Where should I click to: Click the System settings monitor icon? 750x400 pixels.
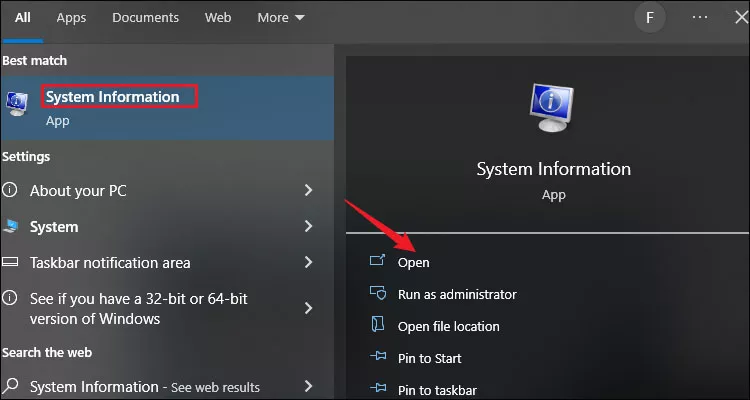coord(10,226)
